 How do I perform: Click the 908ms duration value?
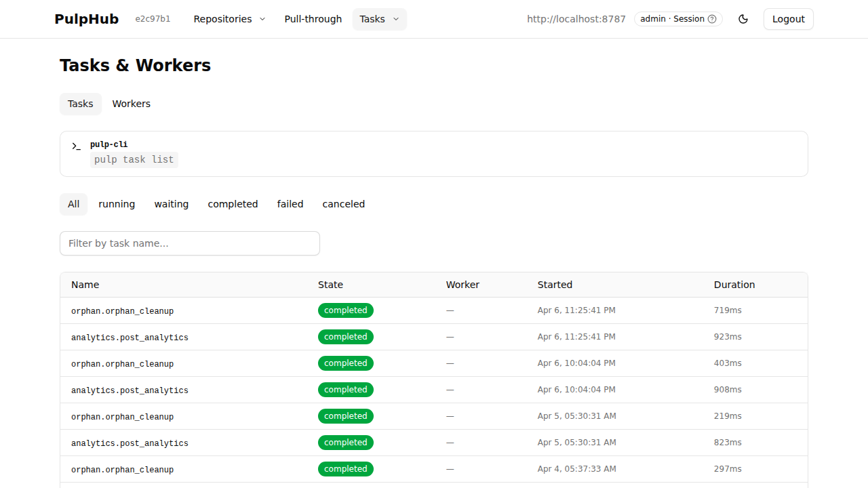click(728, 390)
